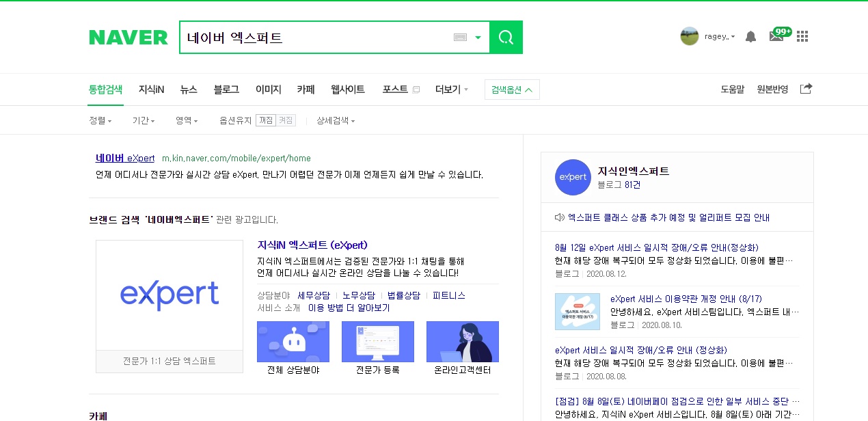The image size is (868, 421).
Task: Click the 원본반영 link
Action: pos(772,90)
